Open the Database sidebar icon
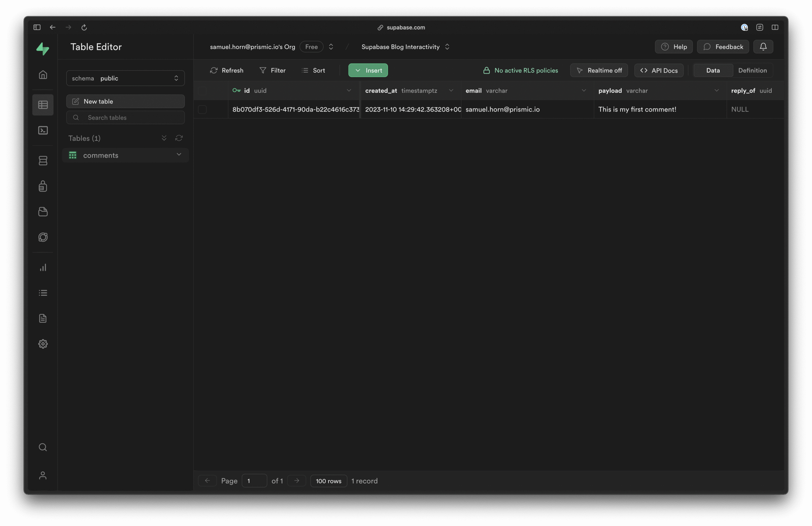 coord(43,161)
